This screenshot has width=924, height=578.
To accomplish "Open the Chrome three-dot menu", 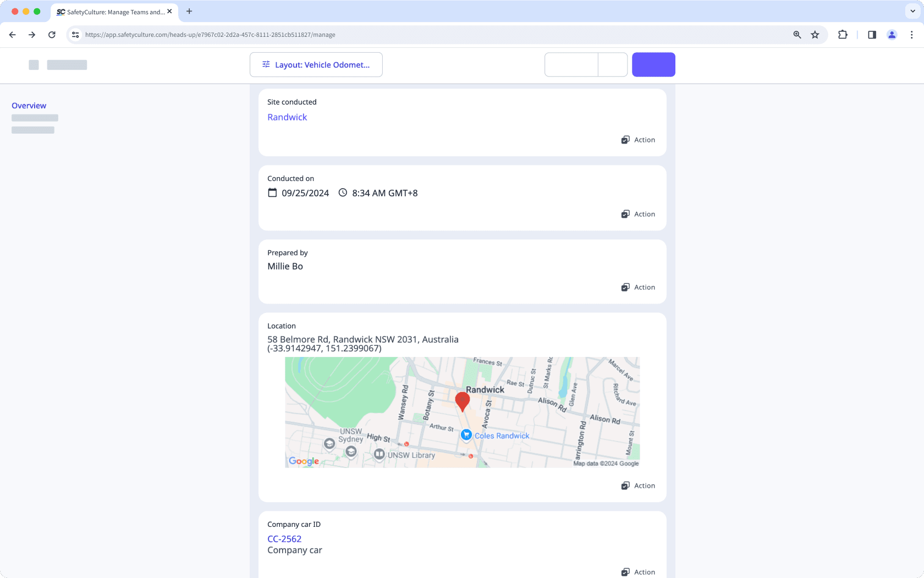I will tap(911, 35).
